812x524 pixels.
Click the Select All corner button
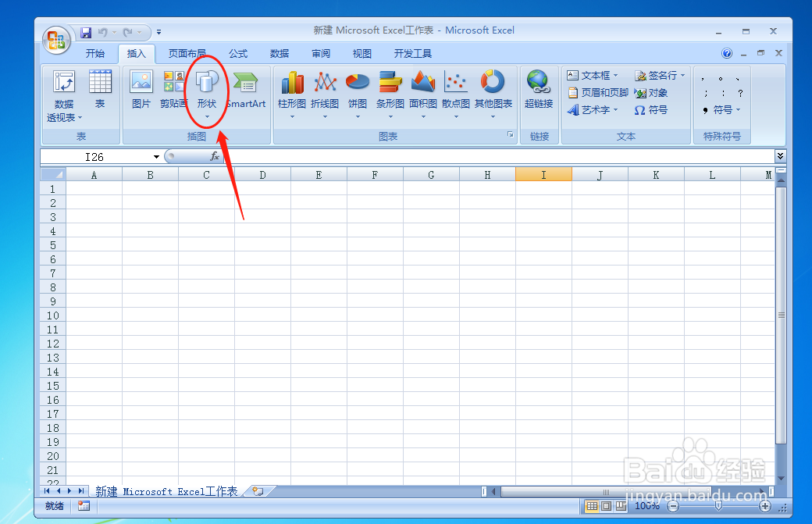pos(53,174)
